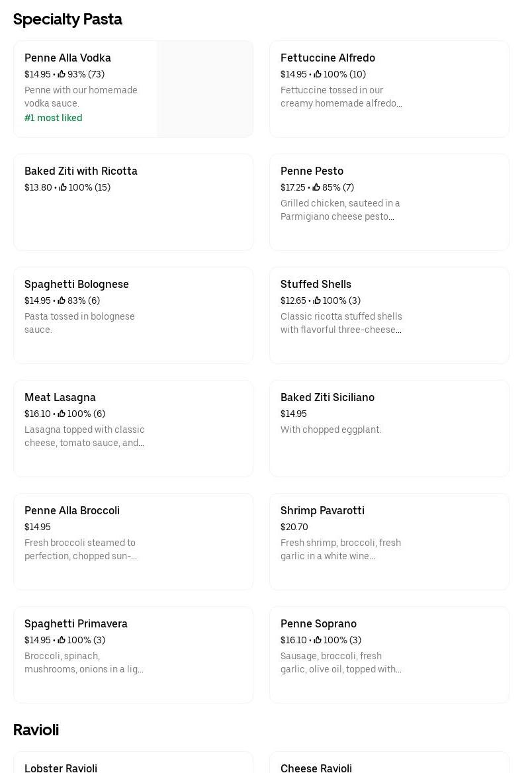Click thumbs-up icon on Fettuccine Alfredo
Viewport: 532px width, 773px height.
click(x=318, y=75)
